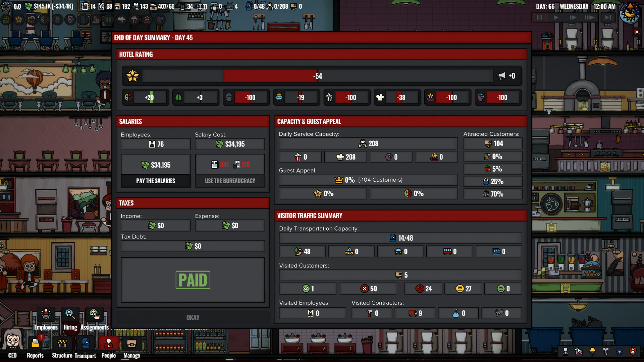Click the OKAY button in summary
This screenshot has width=644, height=362.
pyautogui.click(x=193, y=317)
